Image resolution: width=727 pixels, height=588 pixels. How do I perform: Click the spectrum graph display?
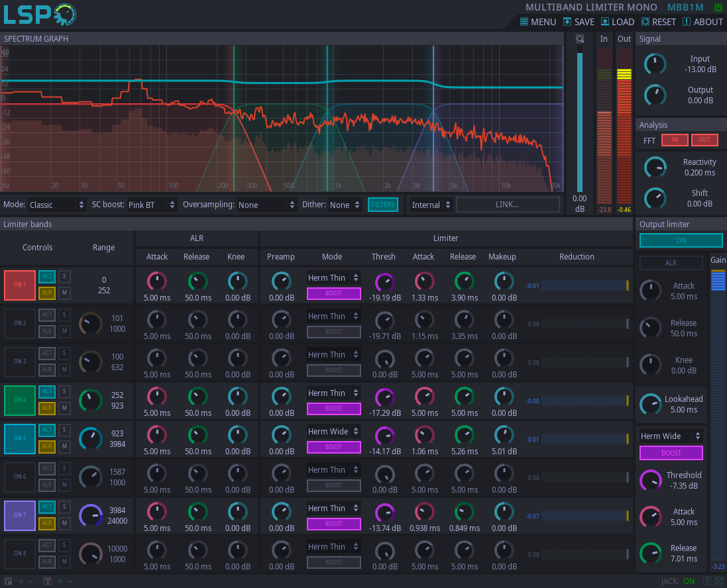[282, 119]
